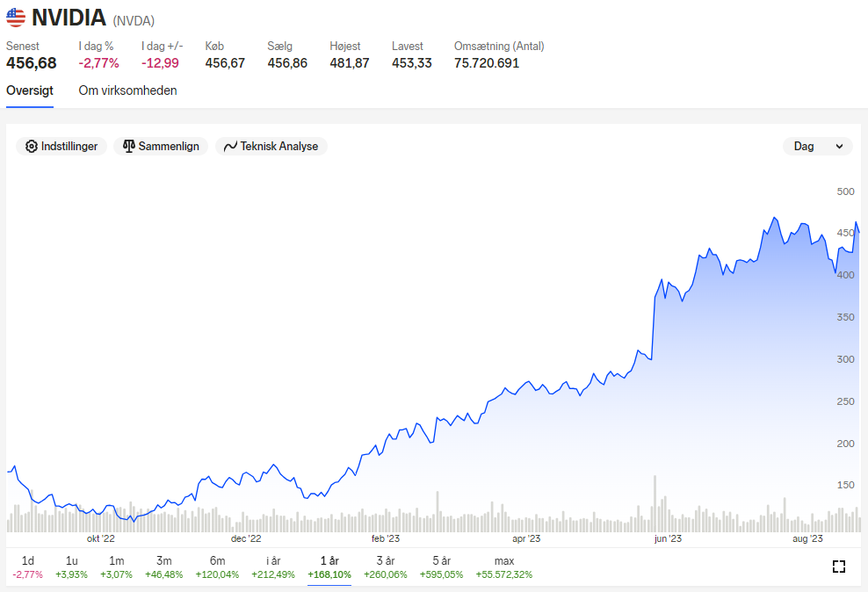
Task: Click the Sælg price 456,86
Action: (x=287, y=63)
